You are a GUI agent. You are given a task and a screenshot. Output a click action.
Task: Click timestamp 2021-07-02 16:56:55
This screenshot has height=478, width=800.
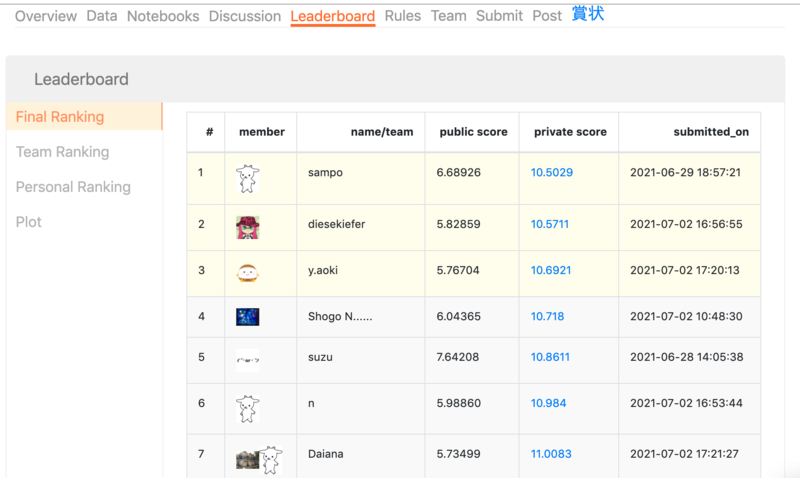point(686,224)
